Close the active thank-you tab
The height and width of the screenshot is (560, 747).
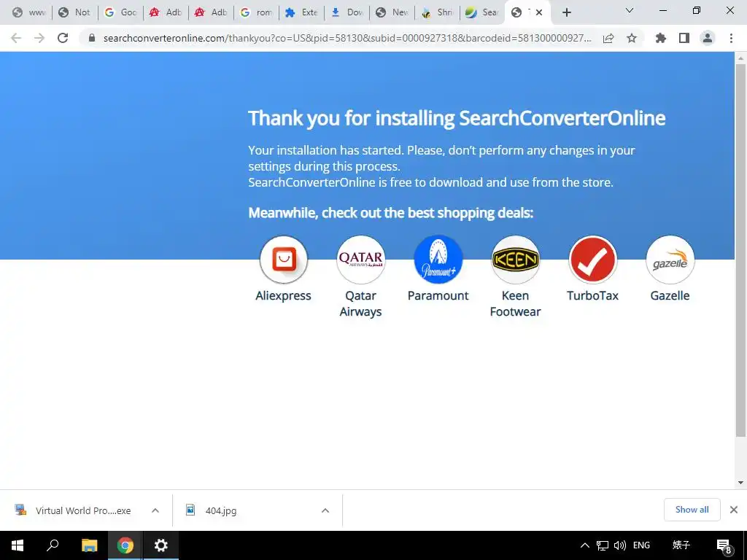pos(539,12)
